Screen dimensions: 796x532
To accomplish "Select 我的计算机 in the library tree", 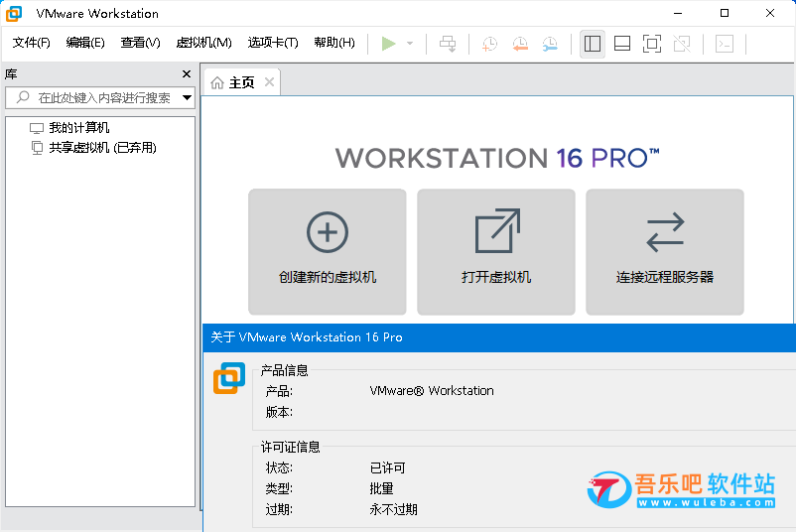I will [x=78, y=127].
